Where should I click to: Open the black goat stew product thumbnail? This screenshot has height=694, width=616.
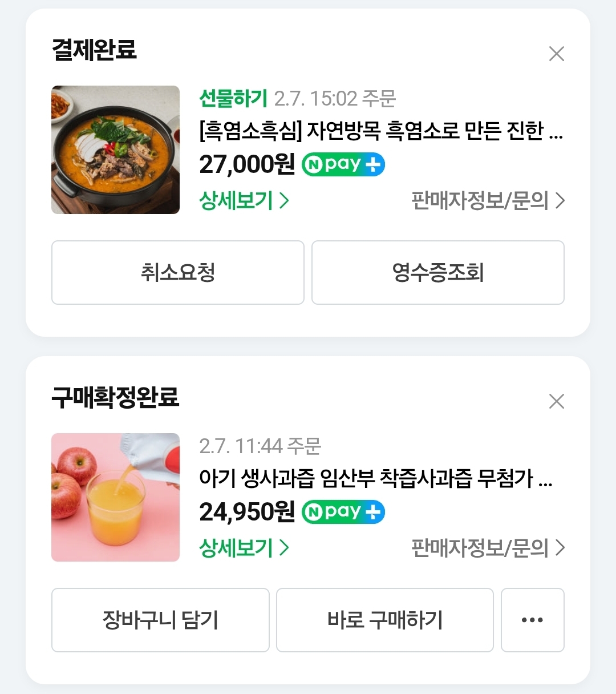point(115,150)
